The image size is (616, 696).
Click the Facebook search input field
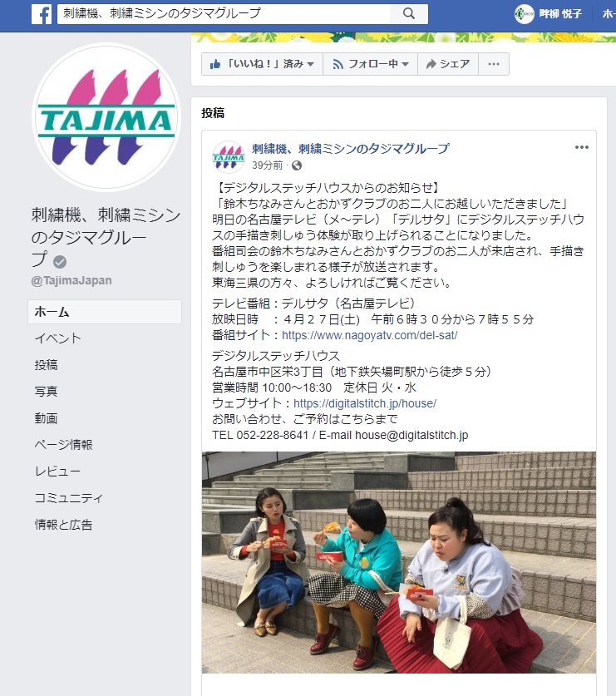[224, 14]
